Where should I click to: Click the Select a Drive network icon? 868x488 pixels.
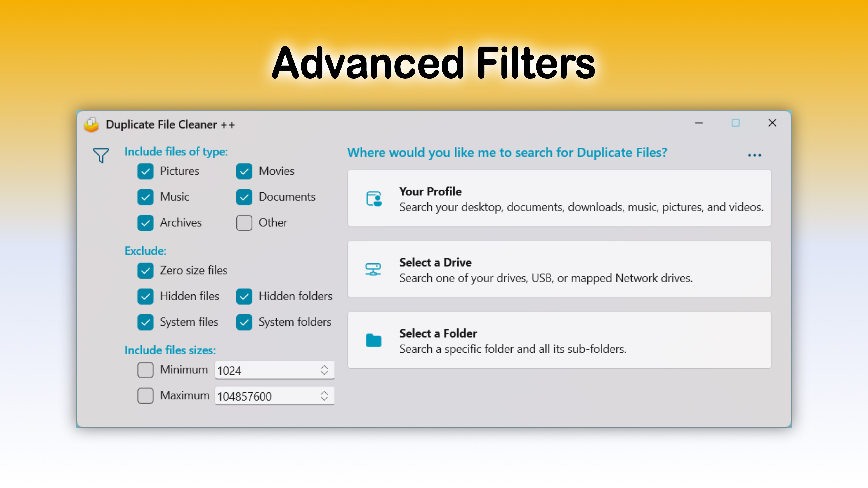(373, 270)
